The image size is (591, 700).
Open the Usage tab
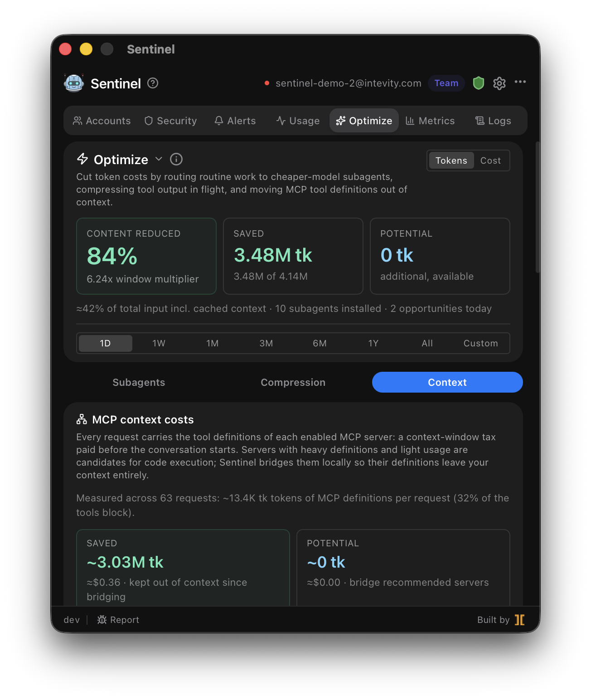click(x=298, y=121)
